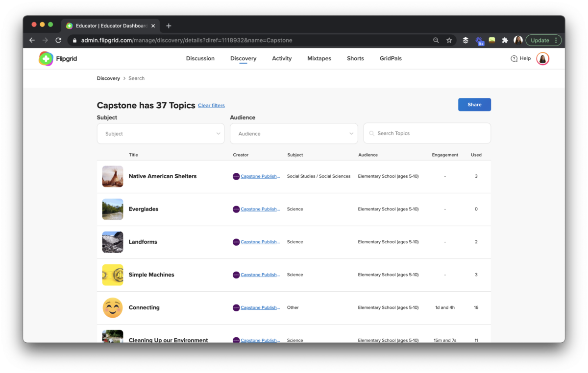Expand the Subject filter dropdown
Viewport: 588px width, 373px height.
tap(160, 133)
